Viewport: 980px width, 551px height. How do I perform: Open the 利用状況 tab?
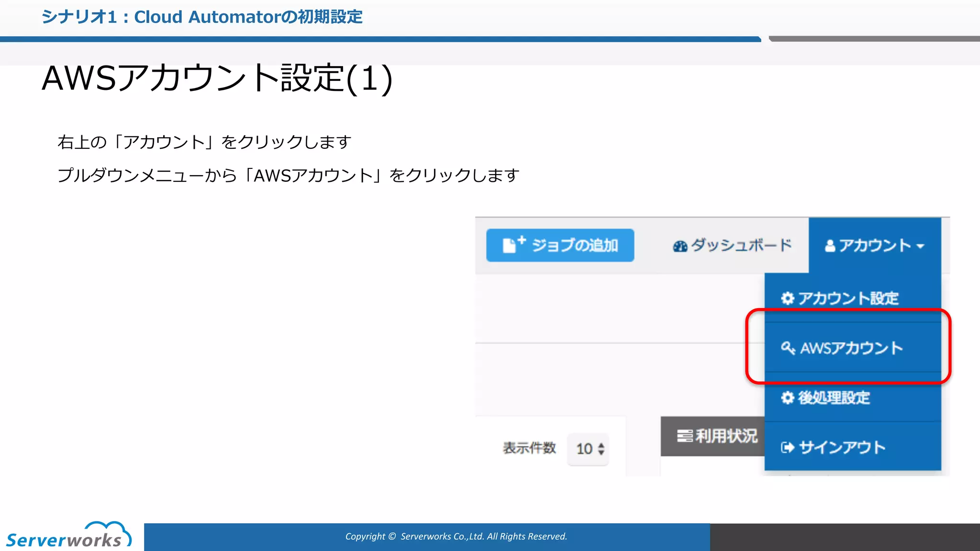tap(713, 436)
